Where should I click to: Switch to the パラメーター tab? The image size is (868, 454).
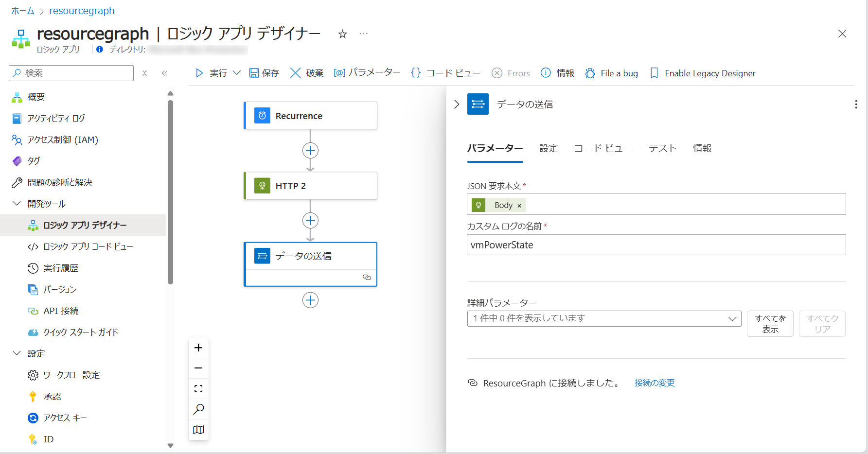point(495,148)
